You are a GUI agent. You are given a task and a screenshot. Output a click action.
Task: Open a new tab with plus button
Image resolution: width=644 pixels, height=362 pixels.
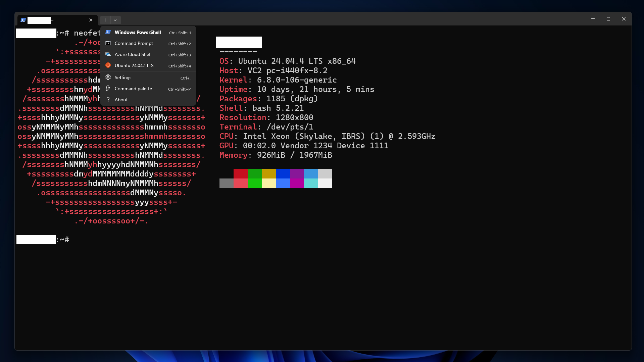coord(105,20)
